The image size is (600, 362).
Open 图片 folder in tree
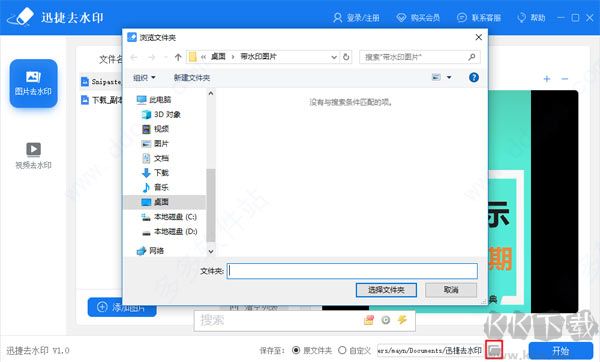coord(155,143)
